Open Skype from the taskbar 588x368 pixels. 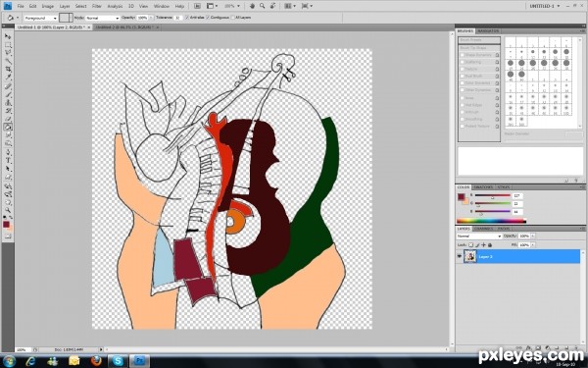[x=118, y=361]
